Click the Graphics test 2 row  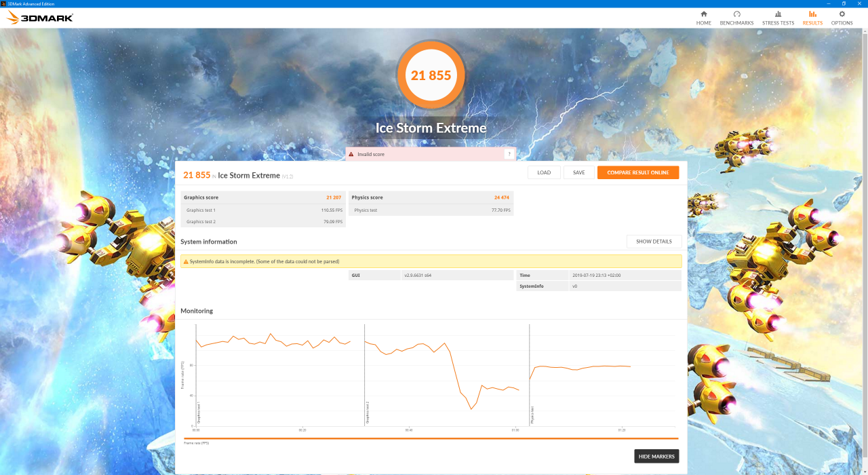263,222
